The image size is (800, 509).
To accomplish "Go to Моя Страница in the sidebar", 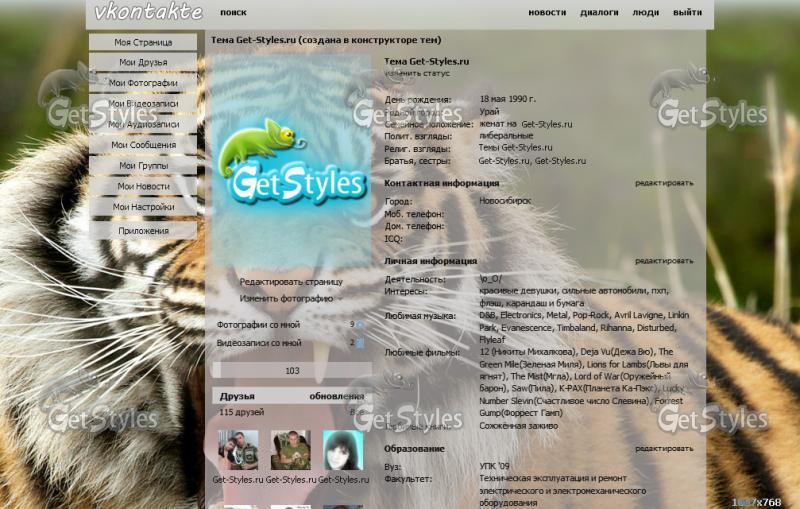I will point(143,42).
